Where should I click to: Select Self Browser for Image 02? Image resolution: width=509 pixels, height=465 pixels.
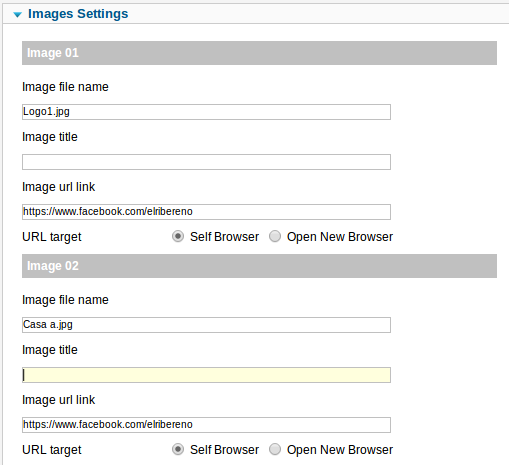pyautogui.click(x=178, y=449)
